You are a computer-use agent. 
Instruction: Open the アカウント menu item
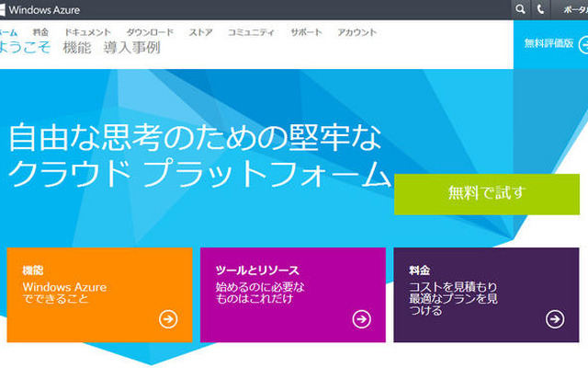[356, 32]
